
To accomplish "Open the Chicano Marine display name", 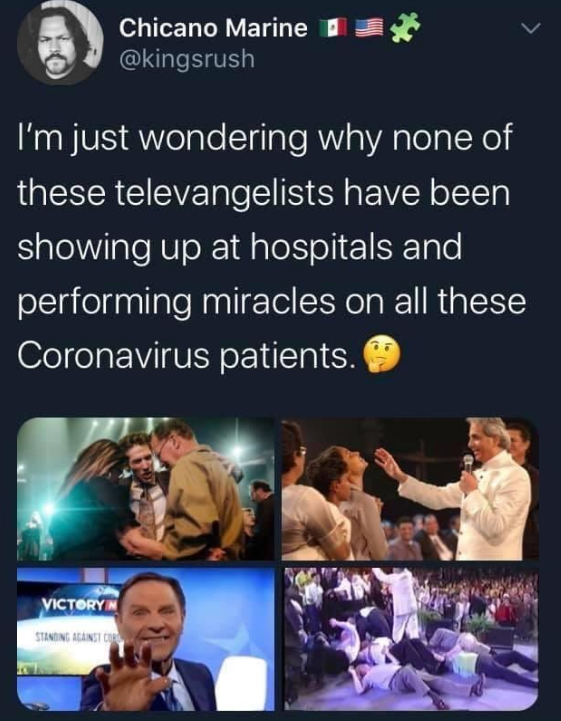I will [213, 28].
